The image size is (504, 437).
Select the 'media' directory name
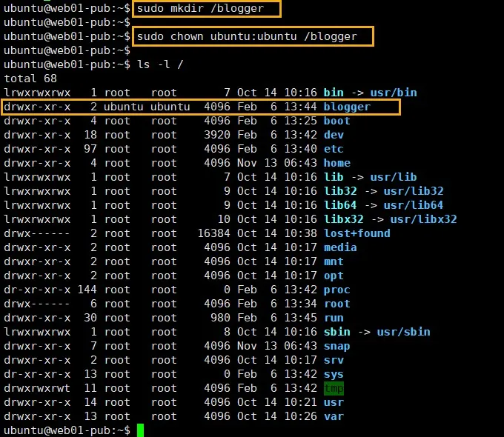[x=340, y=247]
